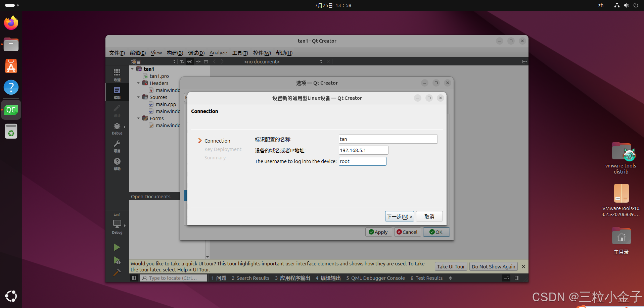Open the 项目 view dropdown

(153, 61)
